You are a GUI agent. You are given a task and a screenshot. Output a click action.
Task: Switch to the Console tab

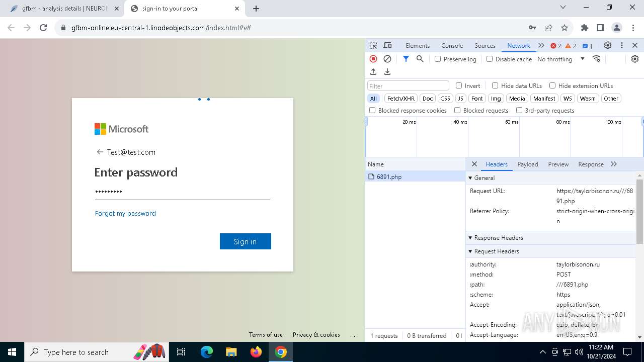click(452, 45)
